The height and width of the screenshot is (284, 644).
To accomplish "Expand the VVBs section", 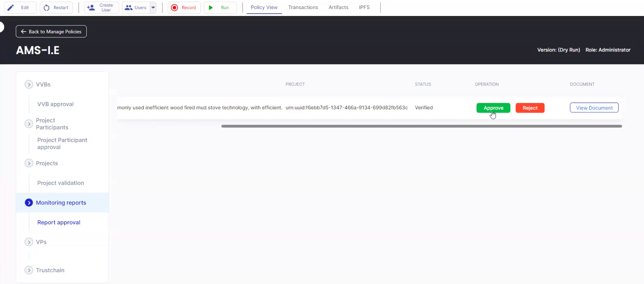I will pos(29,84).
